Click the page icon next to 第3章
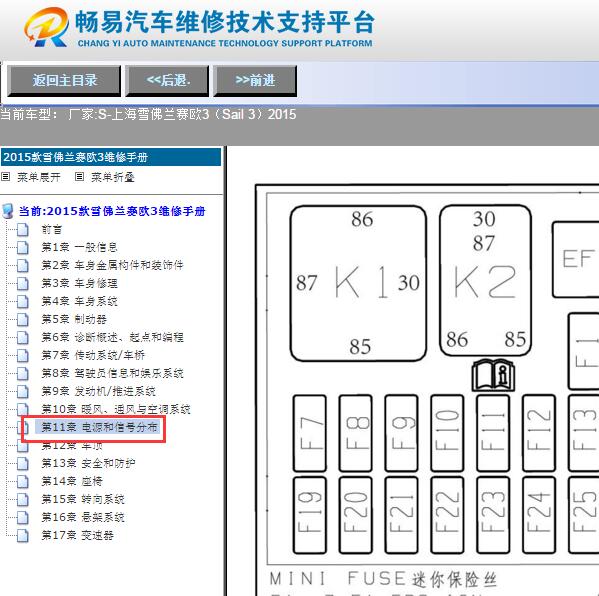The width and height of the screenshot is (599, 596). click(23, 283)
